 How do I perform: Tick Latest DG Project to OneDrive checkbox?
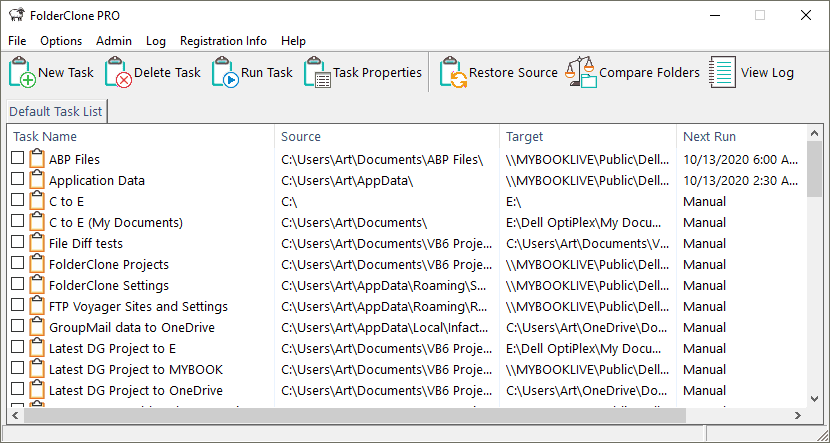click(18, 388)
